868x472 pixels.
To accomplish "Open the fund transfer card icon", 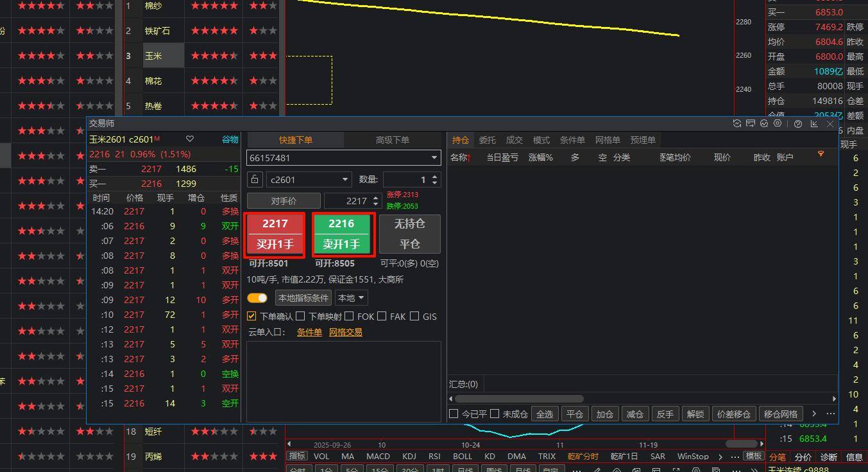I will click(750, 124).
